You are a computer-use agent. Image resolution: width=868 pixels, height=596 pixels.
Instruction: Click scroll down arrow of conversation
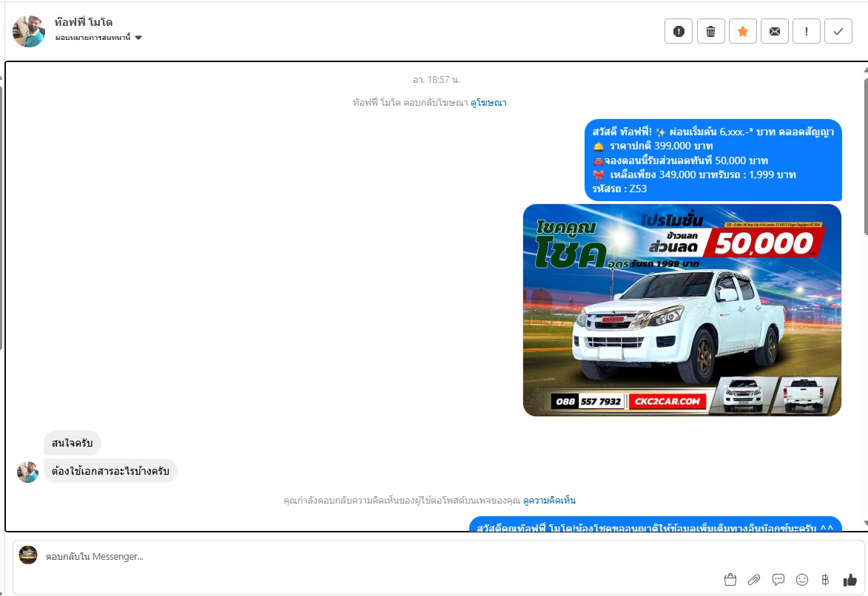point(865,524)
